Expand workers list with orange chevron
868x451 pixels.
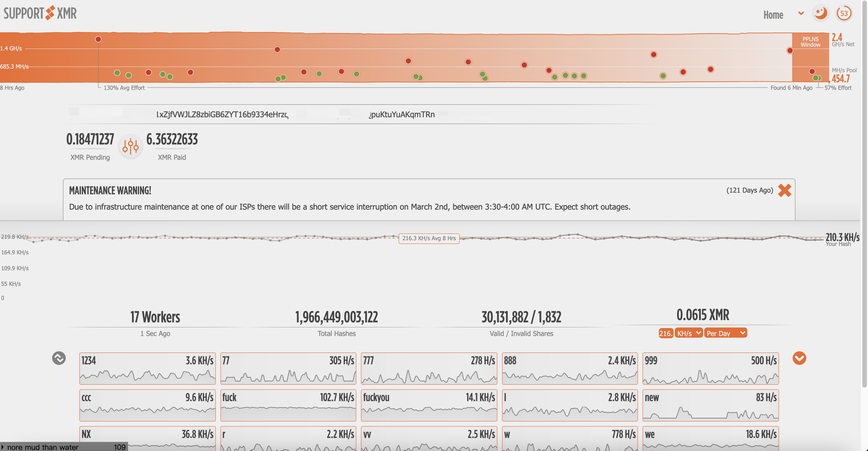tap(799, 358)
